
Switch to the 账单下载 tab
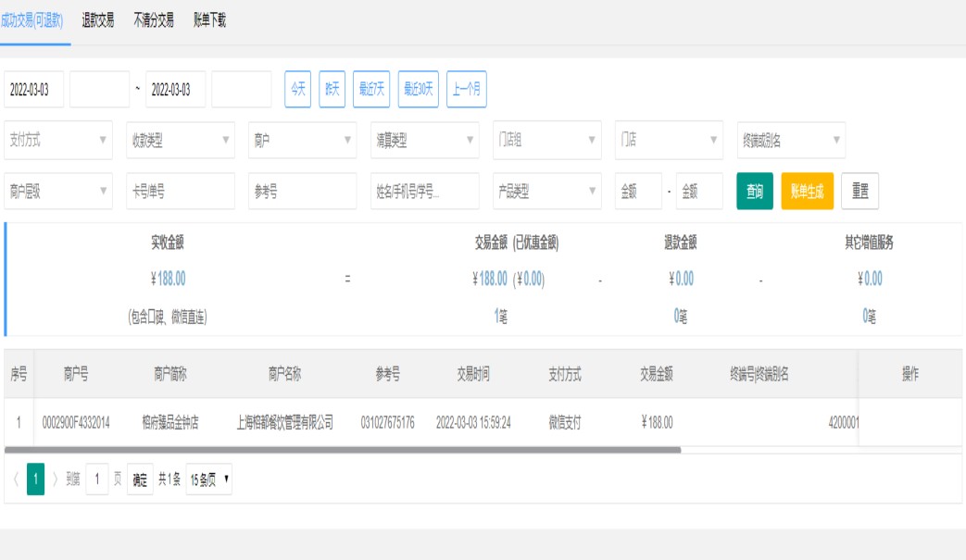pos(209,20)
